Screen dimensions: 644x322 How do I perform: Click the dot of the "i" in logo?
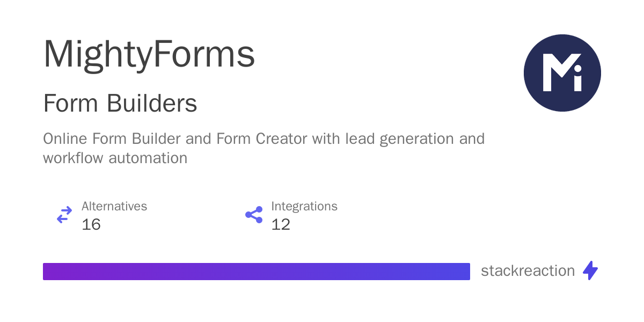click(x=576, y=69)
